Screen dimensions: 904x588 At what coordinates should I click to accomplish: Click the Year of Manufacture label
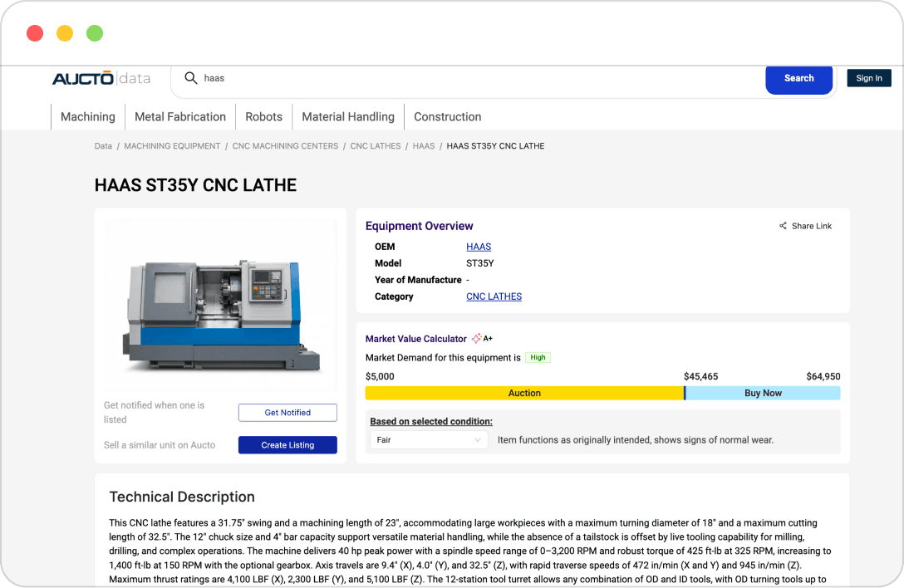click(x=418, y=280)
